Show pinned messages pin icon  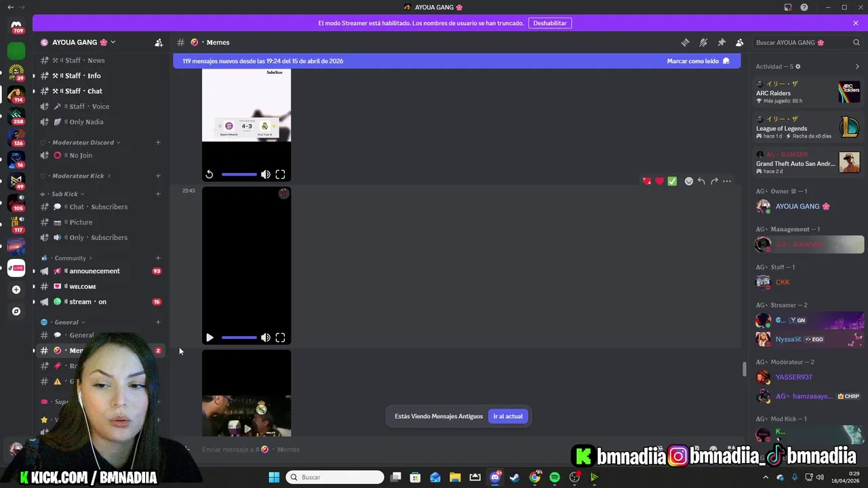pyautogui.click(x=722, y=42)
